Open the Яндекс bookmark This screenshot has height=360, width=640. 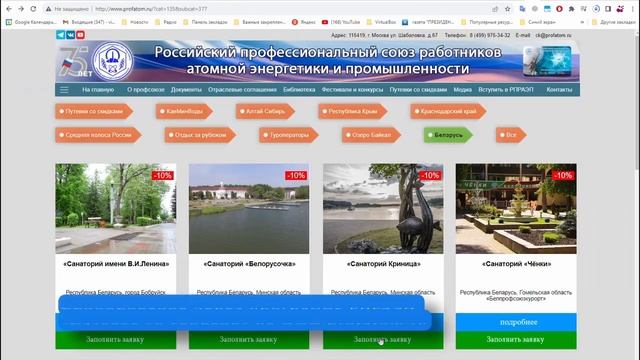click(x=304, y=22)
